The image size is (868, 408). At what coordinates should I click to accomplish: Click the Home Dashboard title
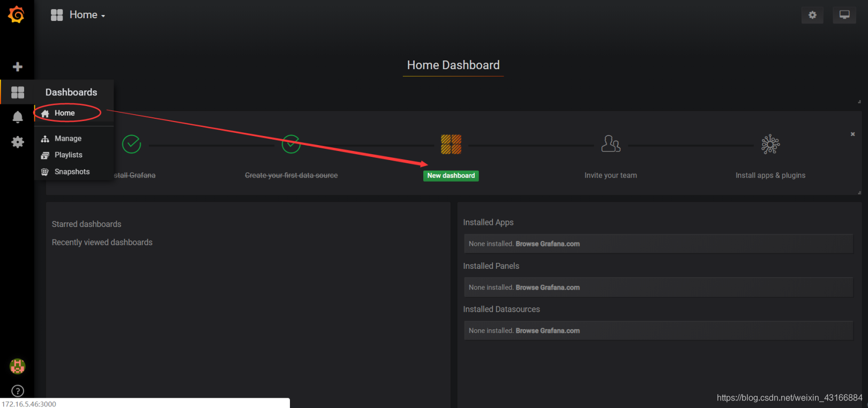[x=453, y=65]
